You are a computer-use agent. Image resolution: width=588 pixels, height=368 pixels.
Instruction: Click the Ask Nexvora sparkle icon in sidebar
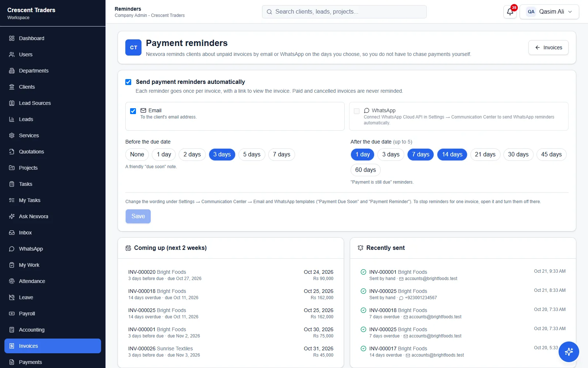12,216
